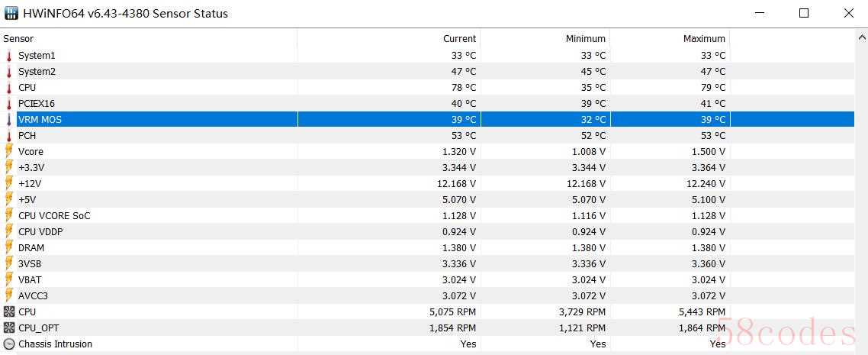The image size is (868, 355).
Task: Click the lightning icon beside +5V
Action: point(9,199)
